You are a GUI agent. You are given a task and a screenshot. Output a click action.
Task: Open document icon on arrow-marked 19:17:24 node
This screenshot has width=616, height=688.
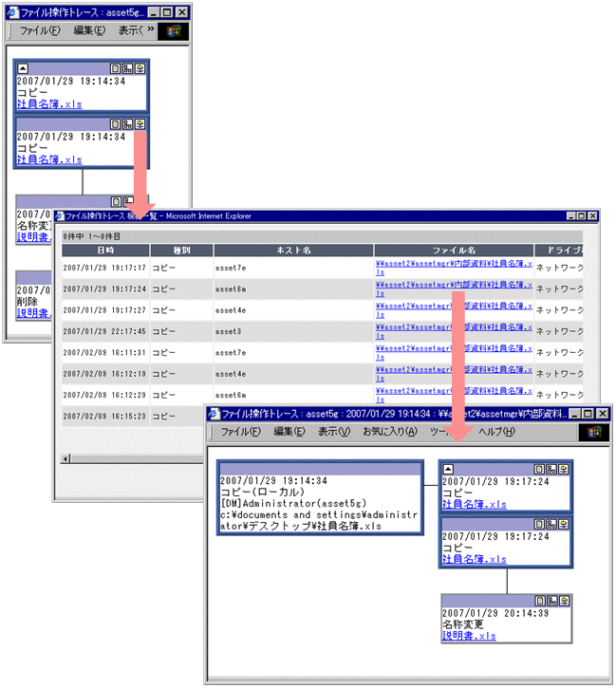(539, 469)
